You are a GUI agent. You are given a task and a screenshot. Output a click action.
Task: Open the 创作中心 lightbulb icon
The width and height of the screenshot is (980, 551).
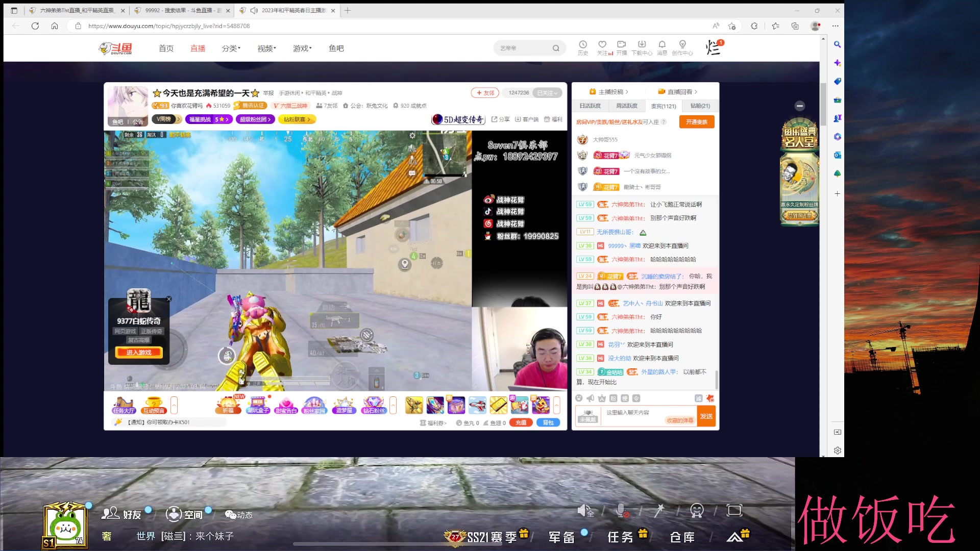point(682,47)
